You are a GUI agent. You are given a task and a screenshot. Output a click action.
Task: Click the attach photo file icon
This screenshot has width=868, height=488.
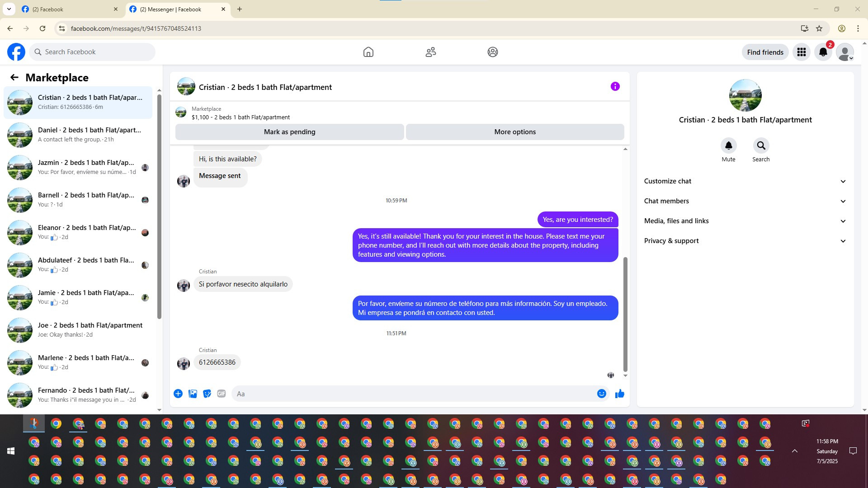click(x=193, y=394)
